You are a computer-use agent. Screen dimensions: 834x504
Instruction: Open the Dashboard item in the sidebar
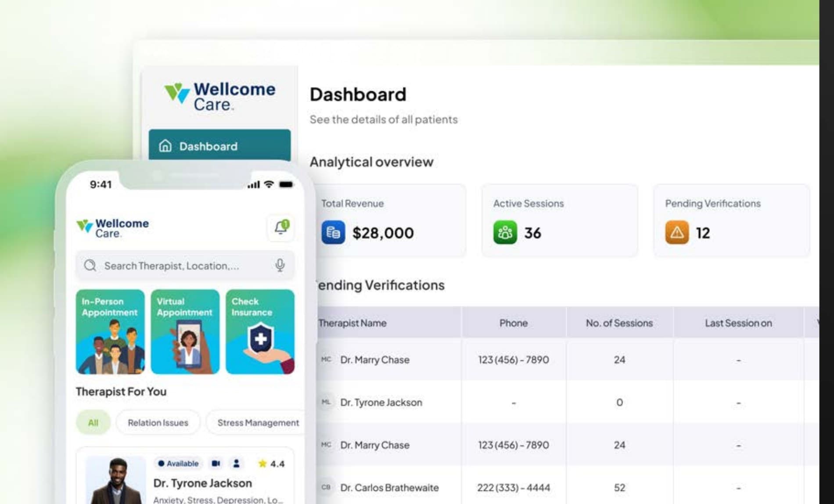pos(219,145)
